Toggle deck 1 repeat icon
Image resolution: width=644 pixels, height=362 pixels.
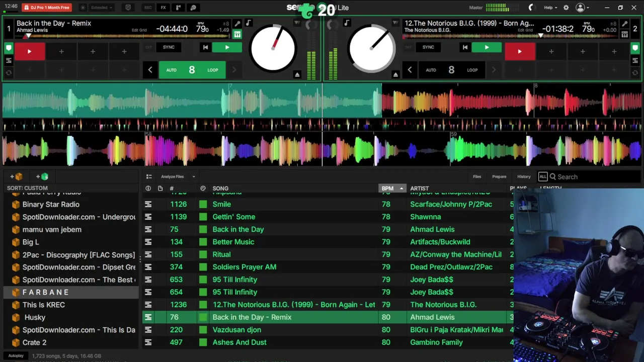(9, 72)
